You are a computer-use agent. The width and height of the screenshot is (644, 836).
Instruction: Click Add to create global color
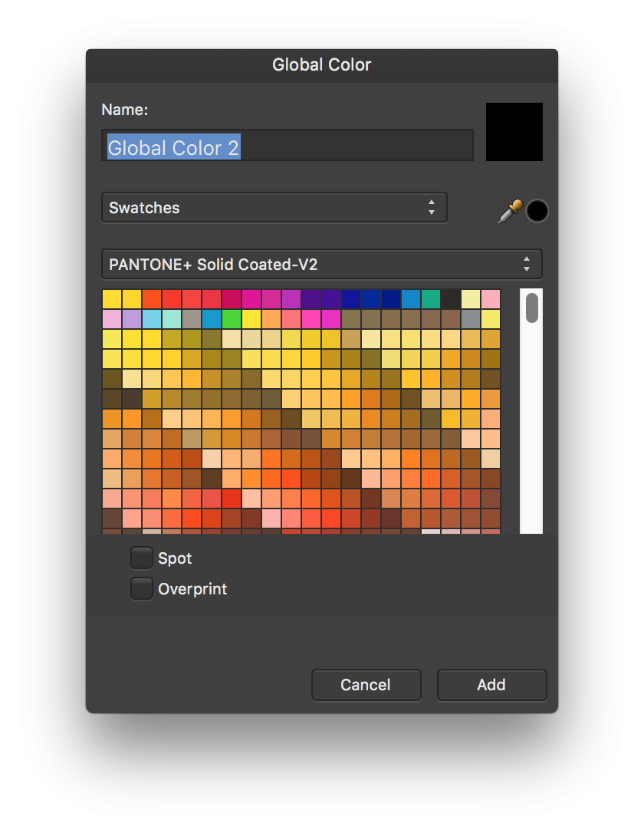coord(491,685)
